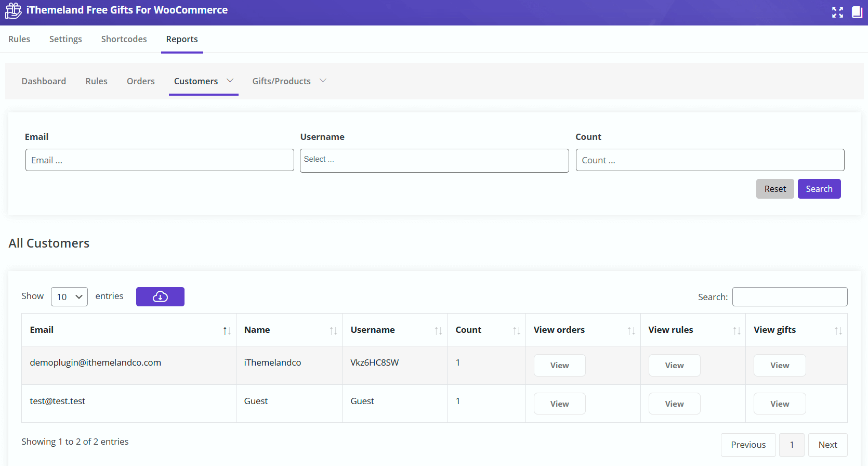The width and height of the screenshot is (868, 466).
Task: Expand the Customers submenu chevron
Action: pyautogui.click(x=230, y=81)
